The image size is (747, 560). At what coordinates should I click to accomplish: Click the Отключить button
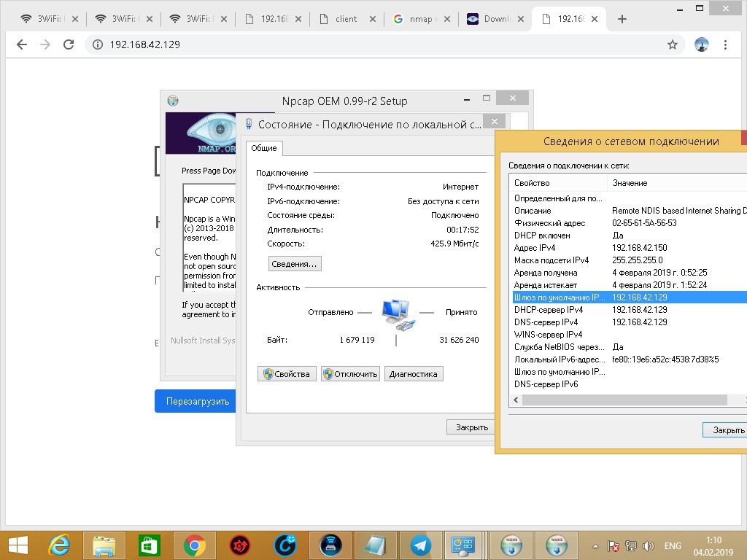point(350,374)
